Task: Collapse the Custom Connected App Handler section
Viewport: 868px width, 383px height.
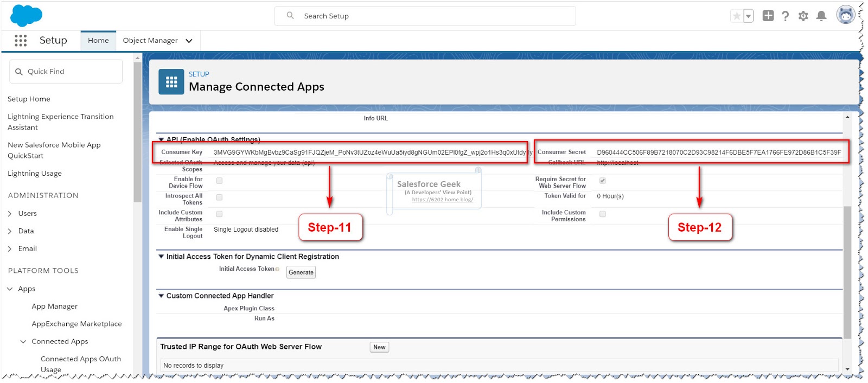Action: tap(161, 296)
